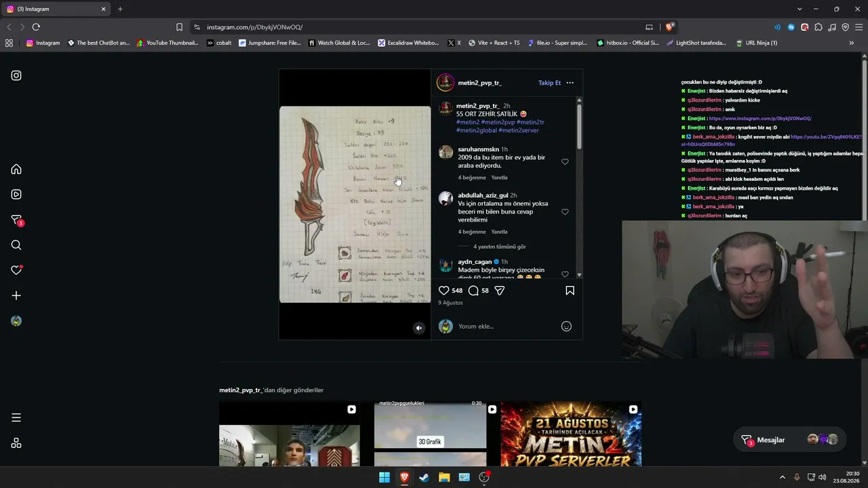Follow metin2_pvp_tr_ with Takip Et

(x=549, y=83)
